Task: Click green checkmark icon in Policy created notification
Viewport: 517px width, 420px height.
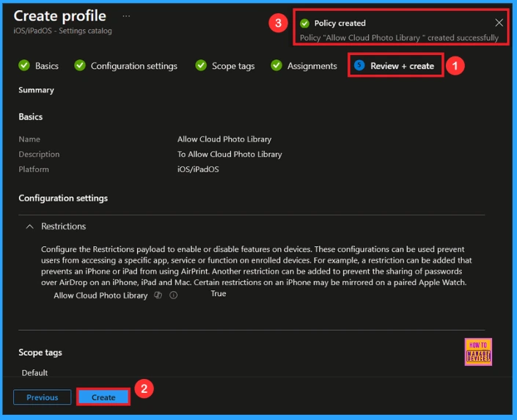Action: pos(304,23)
